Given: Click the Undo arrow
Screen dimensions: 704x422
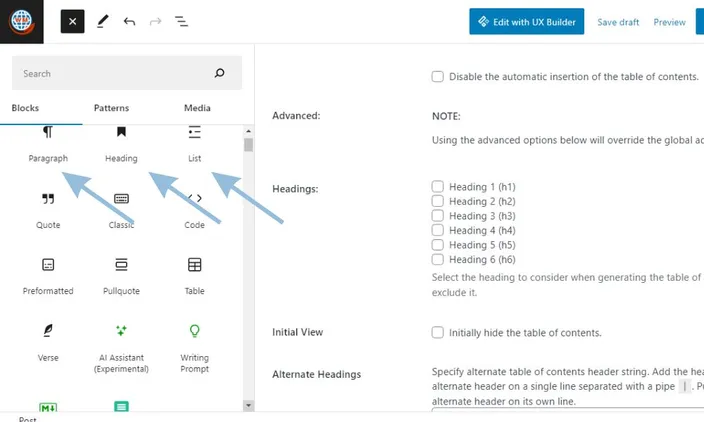Looking at the screenshot, I should pyautogui.click(x=129, y=22).
